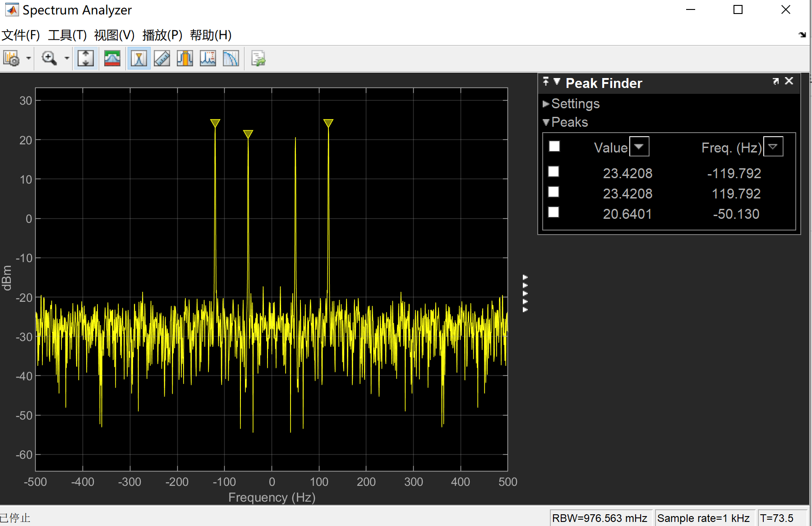Click the RBW=976.563 mHz status field
This screenshot has height=526, width=812.
point(600,518)
